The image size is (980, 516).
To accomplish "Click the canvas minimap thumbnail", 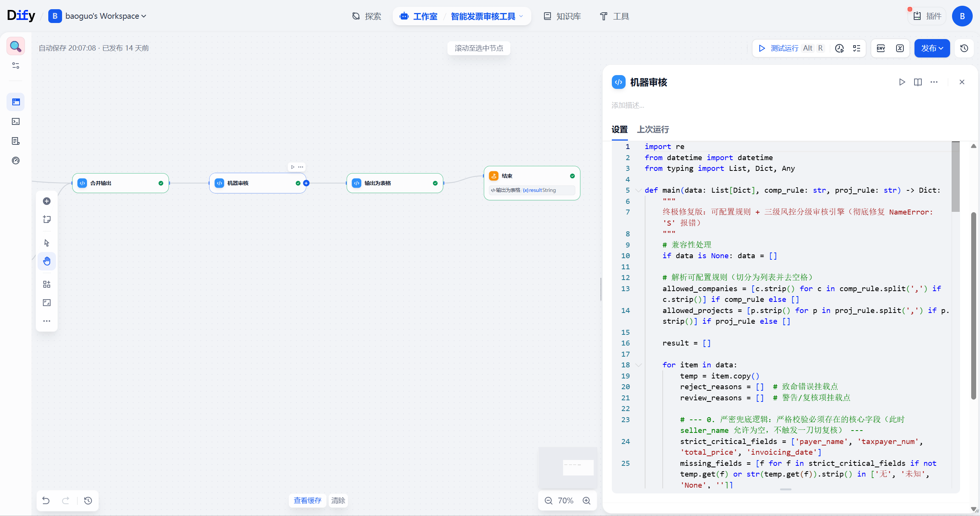I will [568, 467].
